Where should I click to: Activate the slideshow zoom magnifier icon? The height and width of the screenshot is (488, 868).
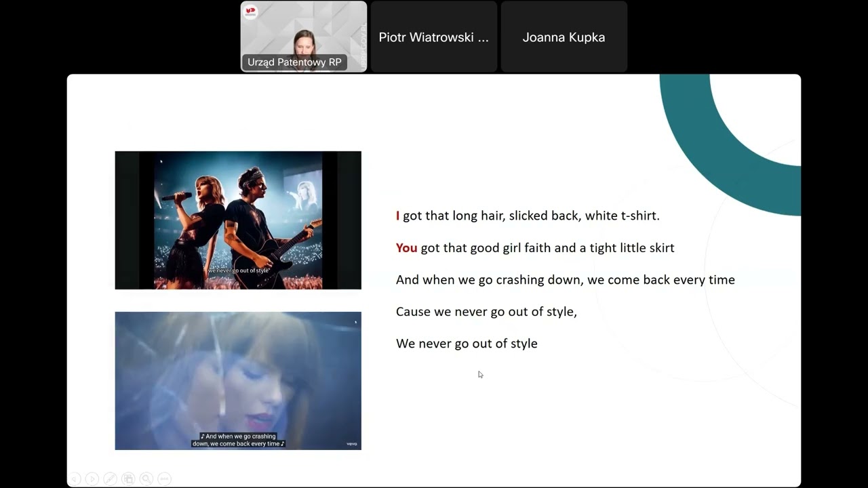point(146,479)
